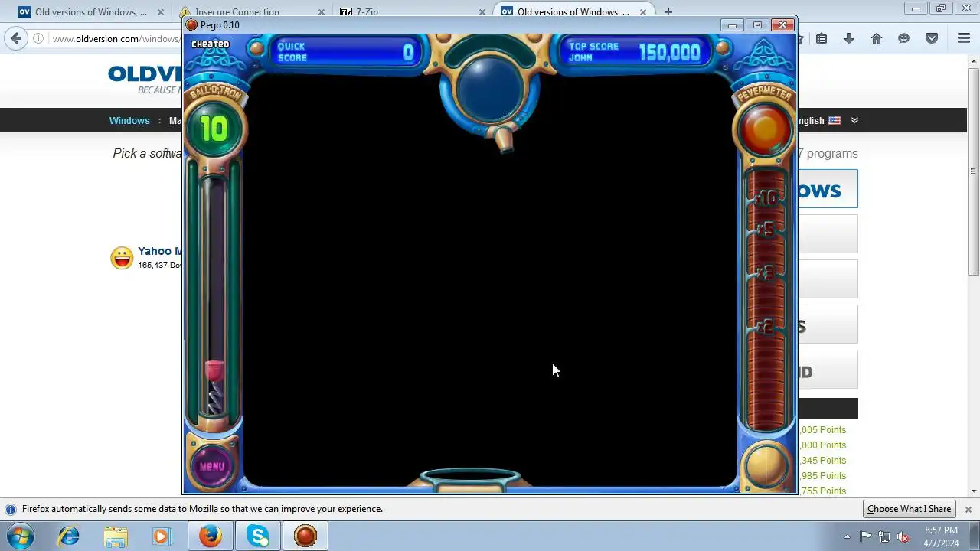Click the Firefox Hello chat smiley icon

904,38
